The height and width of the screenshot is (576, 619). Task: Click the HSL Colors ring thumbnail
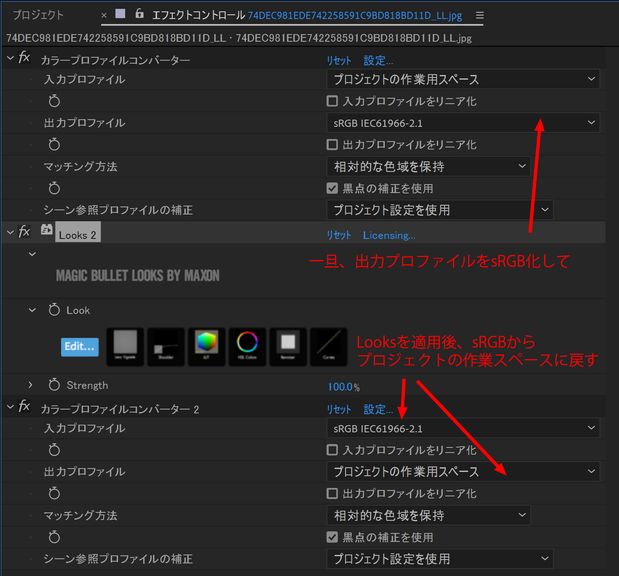[247, 347]
